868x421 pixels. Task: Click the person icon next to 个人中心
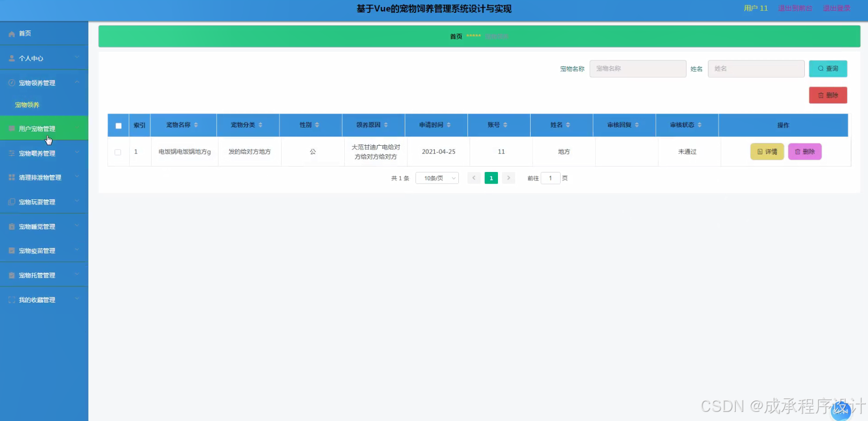tap(12, 58)
